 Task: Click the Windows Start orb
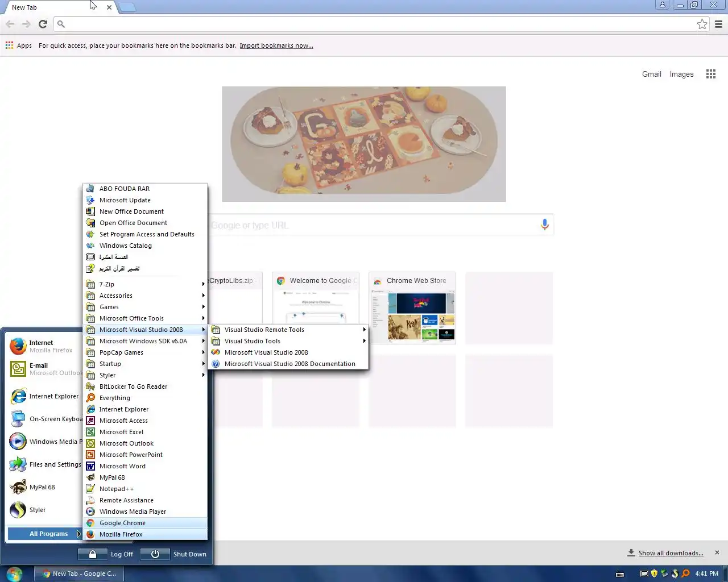coord(14,573)
